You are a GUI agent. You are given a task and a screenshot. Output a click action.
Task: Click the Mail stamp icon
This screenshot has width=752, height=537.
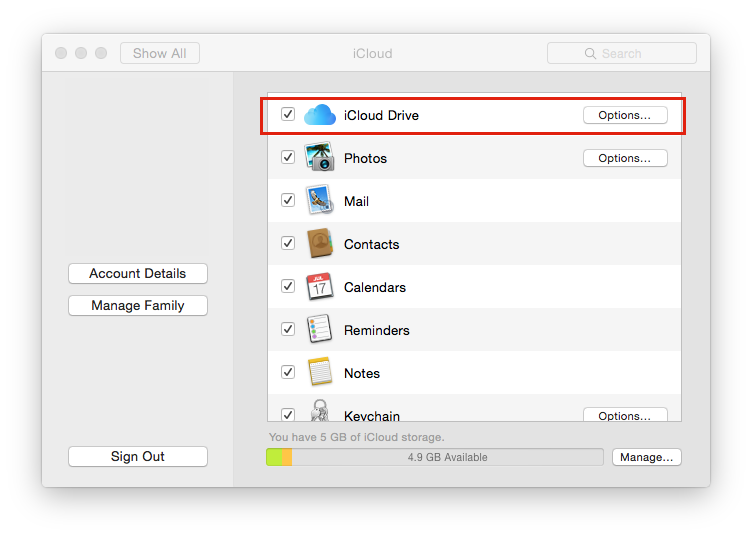tap(320, 199)
